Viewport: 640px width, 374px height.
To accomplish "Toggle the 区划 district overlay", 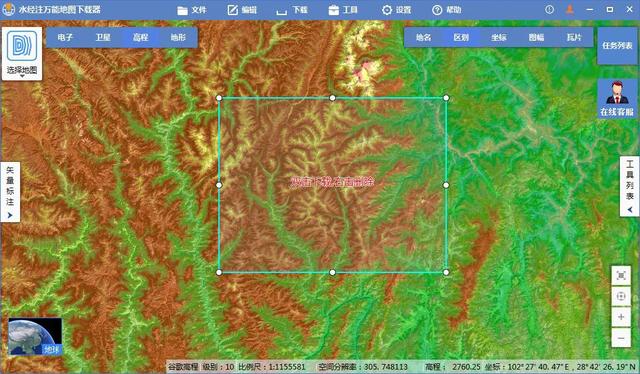I will 461,38.
